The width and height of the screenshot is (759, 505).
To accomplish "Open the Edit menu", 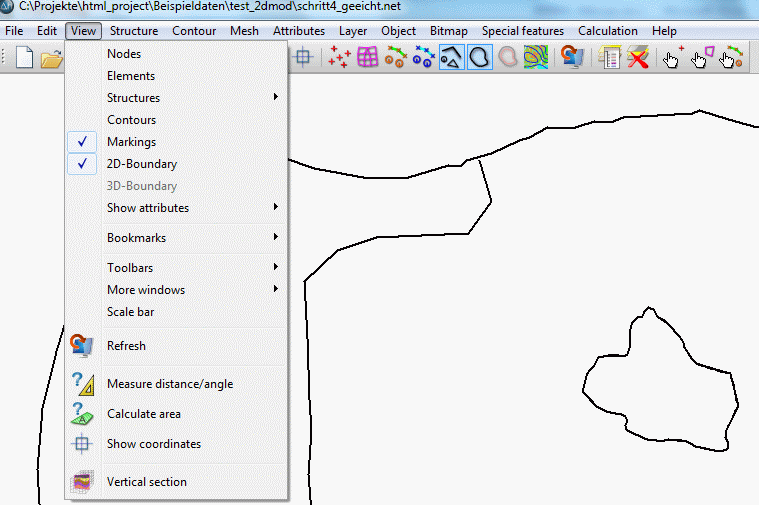I will (47, 31).
